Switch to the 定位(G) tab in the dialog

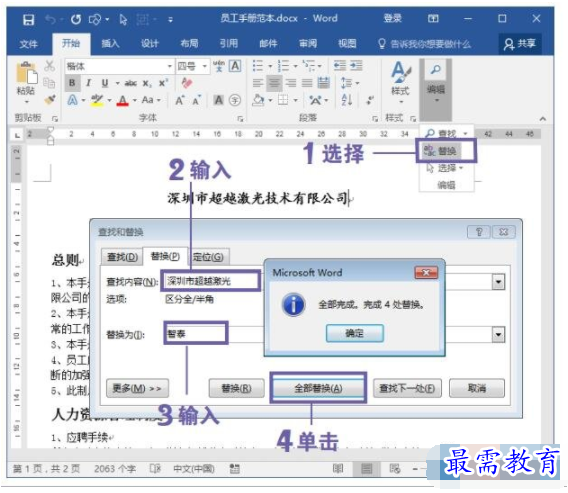click(x=208, y=257)
